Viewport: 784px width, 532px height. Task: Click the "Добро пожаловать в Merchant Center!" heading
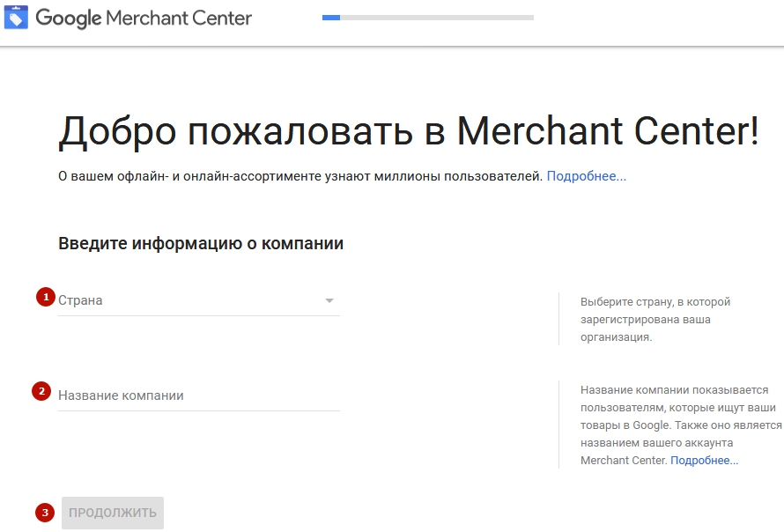(408, 131)
